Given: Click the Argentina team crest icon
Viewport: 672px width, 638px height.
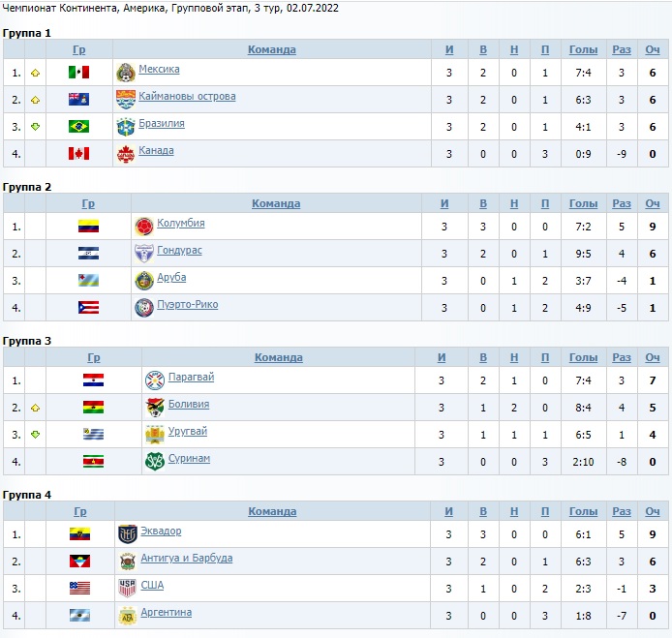Looking at the screenshot, I should click(127, 615).
